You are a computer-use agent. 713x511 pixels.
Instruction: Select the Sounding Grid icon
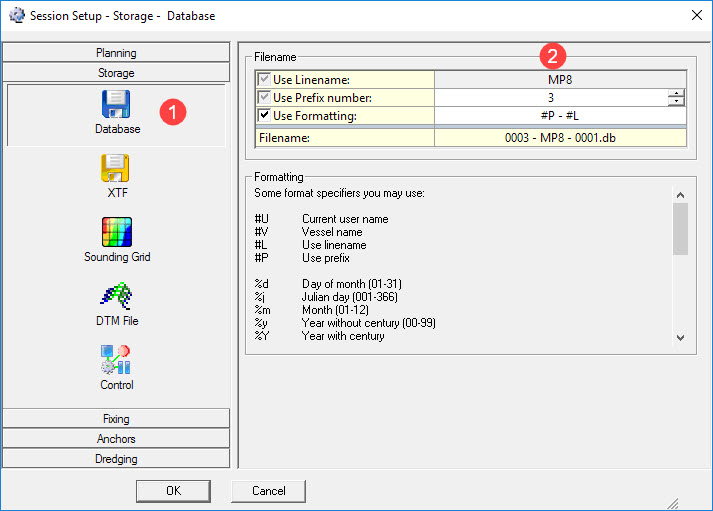[116, 233]
